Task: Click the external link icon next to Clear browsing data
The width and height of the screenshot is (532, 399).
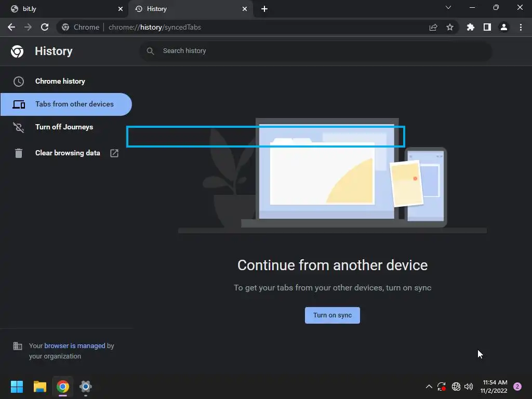Action: [x=114, y=153]
